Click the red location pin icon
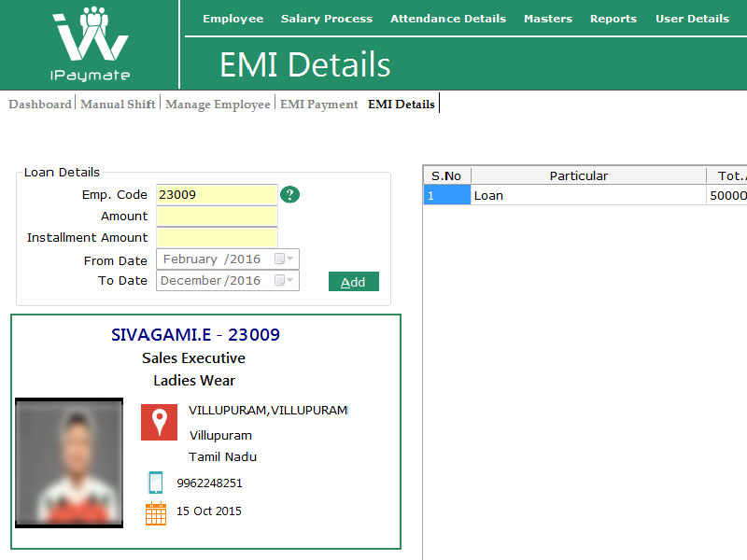747x560 pixels. 159,422
